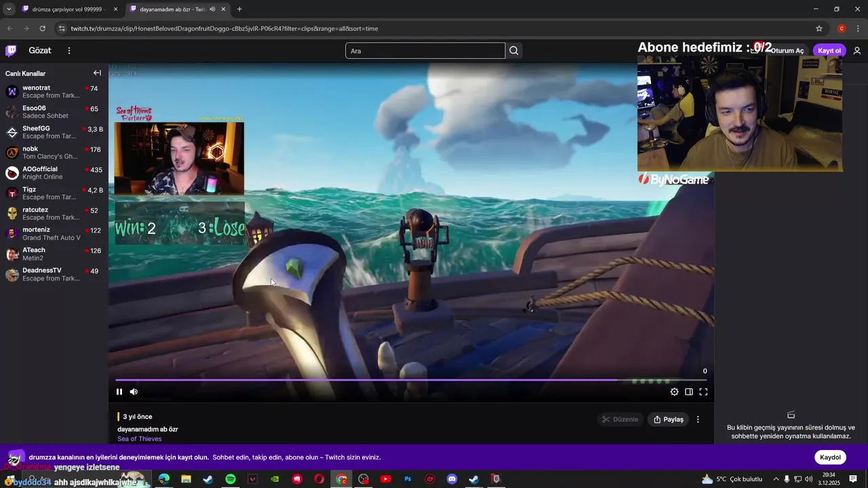Bookmark this page with star
The image size is (868, 488).
point(819,28)
